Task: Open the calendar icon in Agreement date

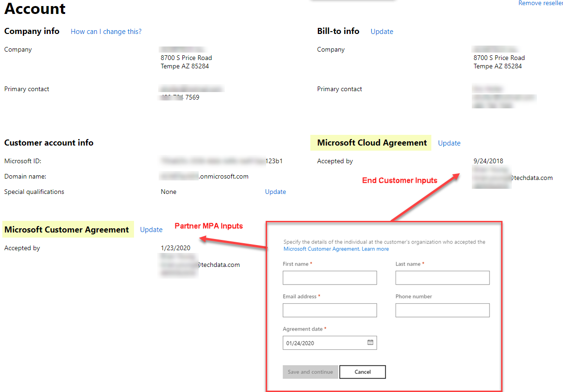Action: (x=370, y=342)
